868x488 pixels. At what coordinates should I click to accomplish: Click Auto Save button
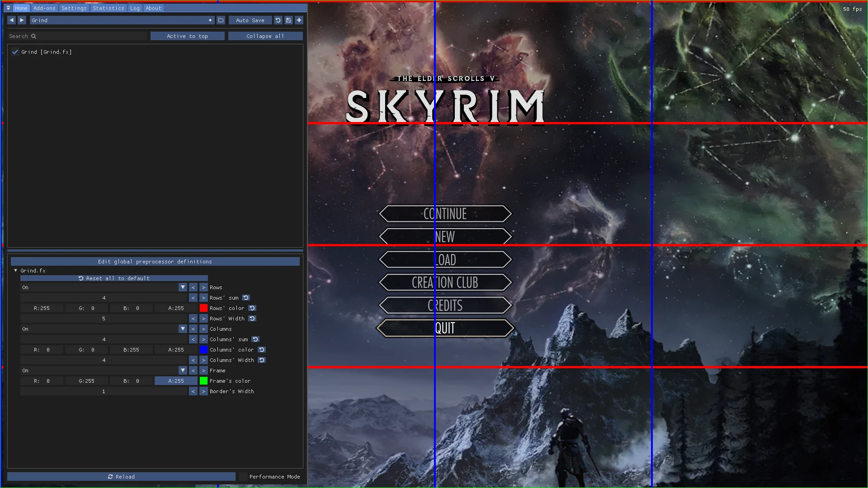[x=250, y=20]
